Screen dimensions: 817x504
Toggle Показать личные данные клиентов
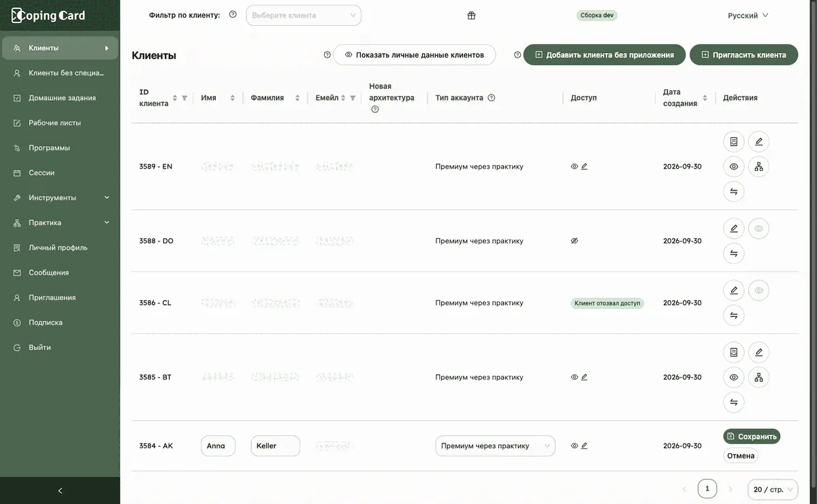[414, 55]
